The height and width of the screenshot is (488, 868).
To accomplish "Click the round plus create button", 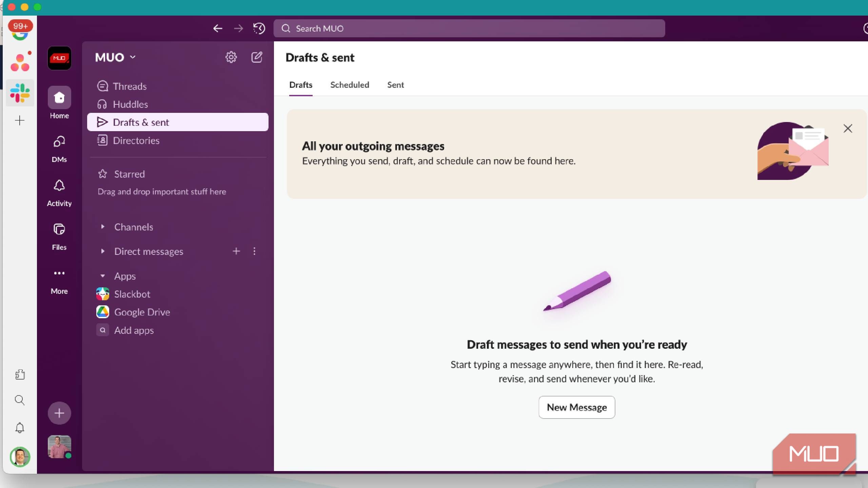I will 59,413.
